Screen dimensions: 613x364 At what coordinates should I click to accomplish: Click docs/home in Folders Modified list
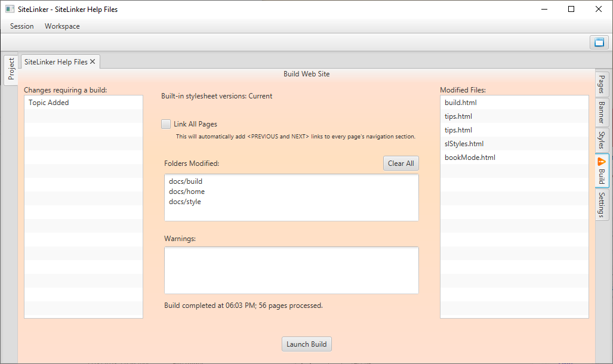pos(187,192)
